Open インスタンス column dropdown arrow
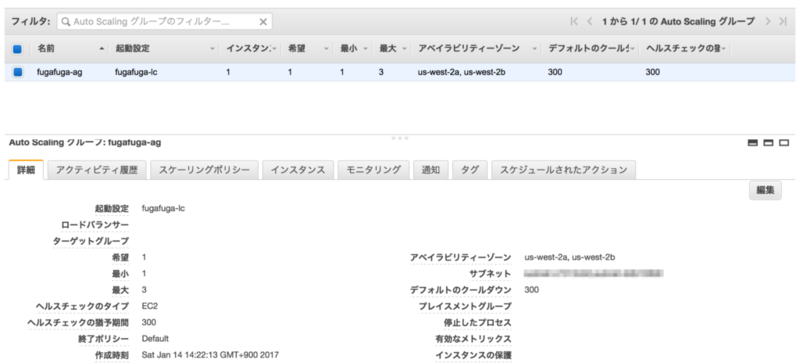Image resolution: width=800 pixels, height=363 pixels. 274,50
